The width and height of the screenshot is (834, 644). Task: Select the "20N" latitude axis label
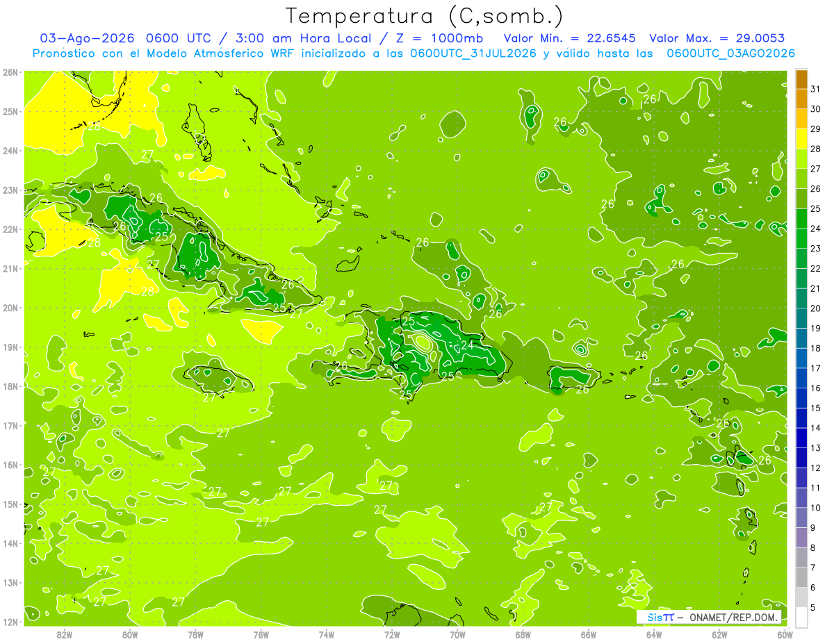[x=10, y=308]
